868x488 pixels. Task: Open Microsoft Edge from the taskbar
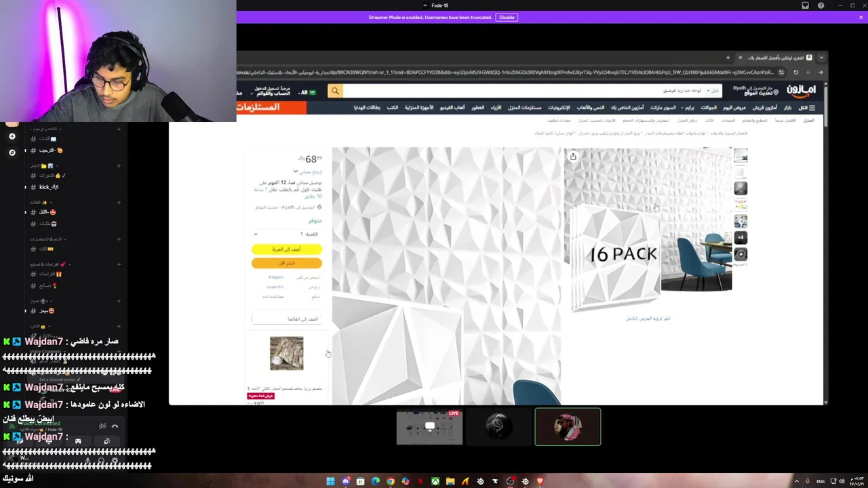tap(375, 481)
